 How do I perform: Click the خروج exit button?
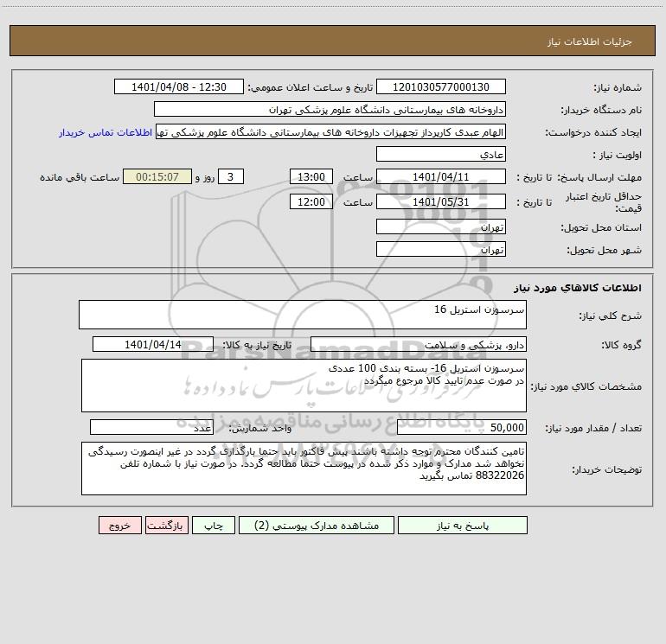[119, 526]
